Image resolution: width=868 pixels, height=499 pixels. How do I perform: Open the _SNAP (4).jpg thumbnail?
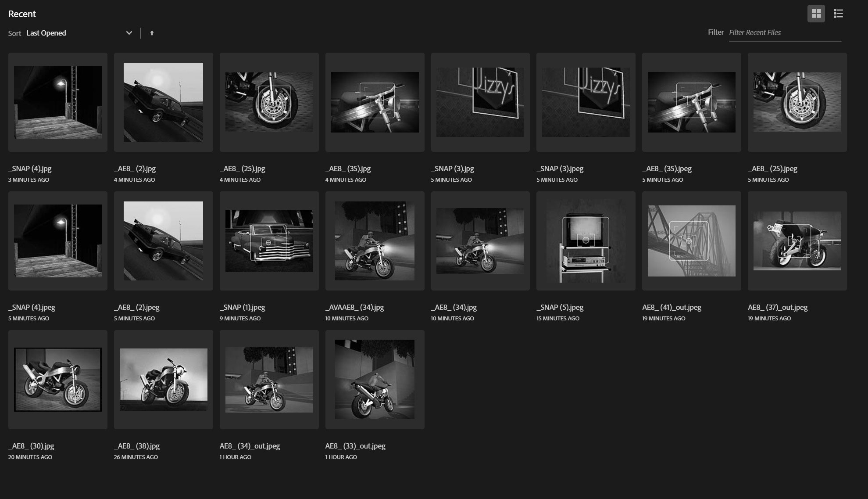57,102
